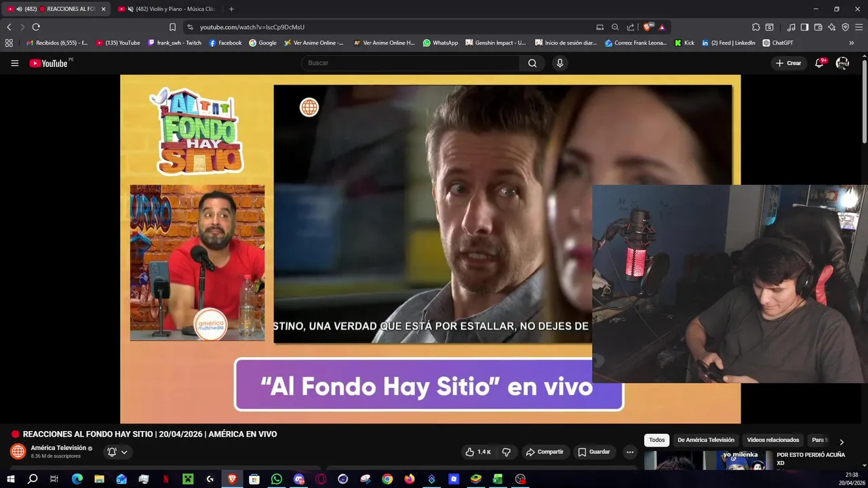Click Compartir button

[x=545, y=452]
